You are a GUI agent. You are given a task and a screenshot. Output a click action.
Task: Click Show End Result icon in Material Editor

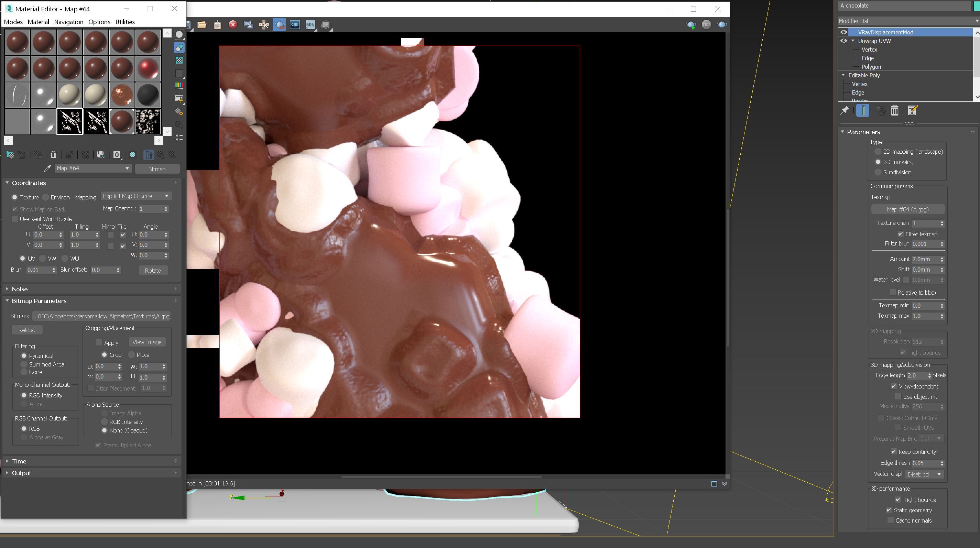(x=149, y=155)
